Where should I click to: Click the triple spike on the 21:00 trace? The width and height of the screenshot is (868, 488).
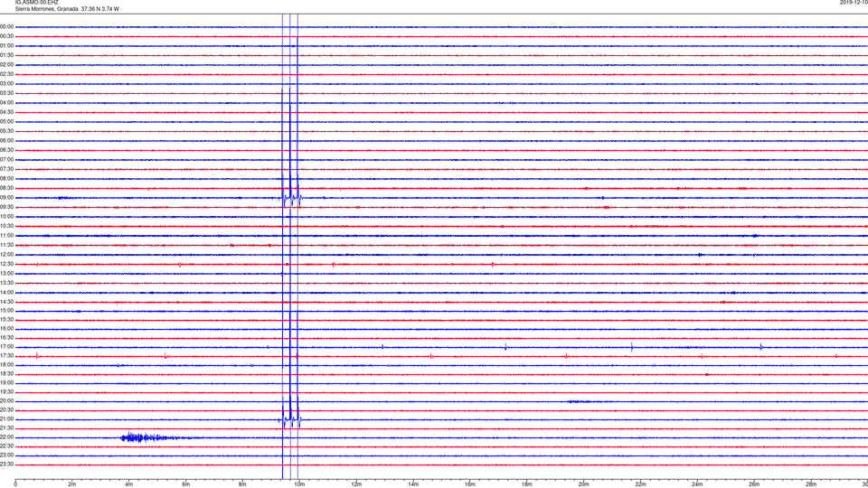(290, 420)
